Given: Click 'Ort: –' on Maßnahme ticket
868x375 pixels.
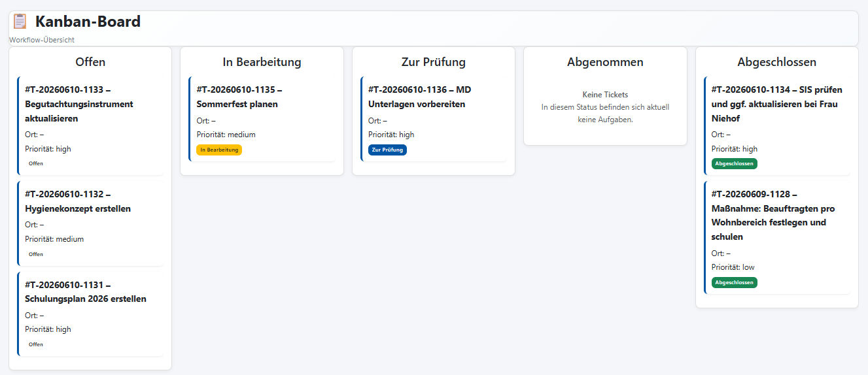Looking at the screenshot, I should tap(721, 253).
